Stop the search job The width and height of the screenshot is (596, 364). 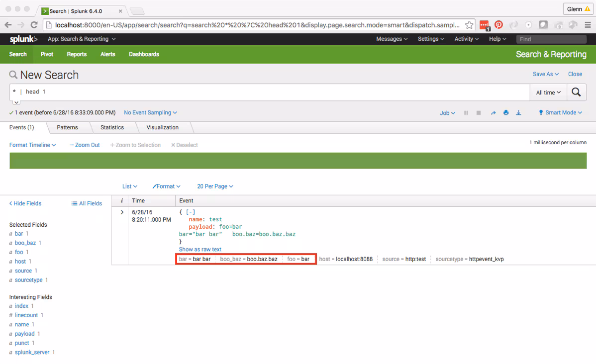tap(479, 113)
